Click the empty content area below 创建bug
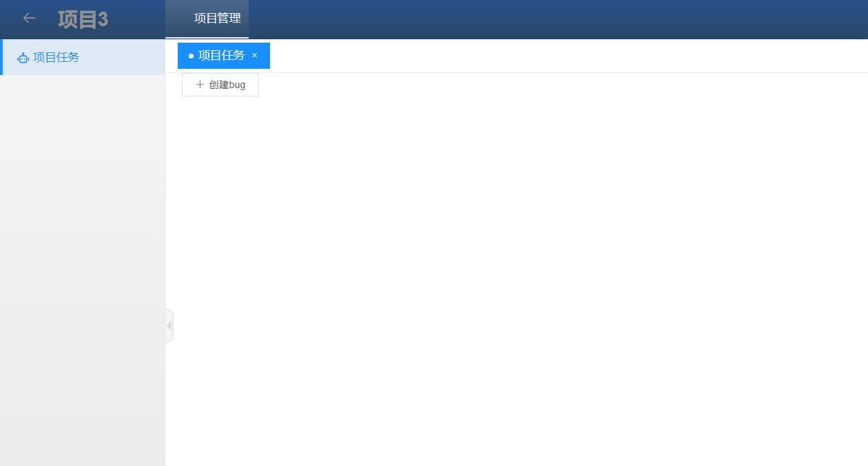Image resolution: width=868 pixels, height=466 pixels. [x=517, y=275]
